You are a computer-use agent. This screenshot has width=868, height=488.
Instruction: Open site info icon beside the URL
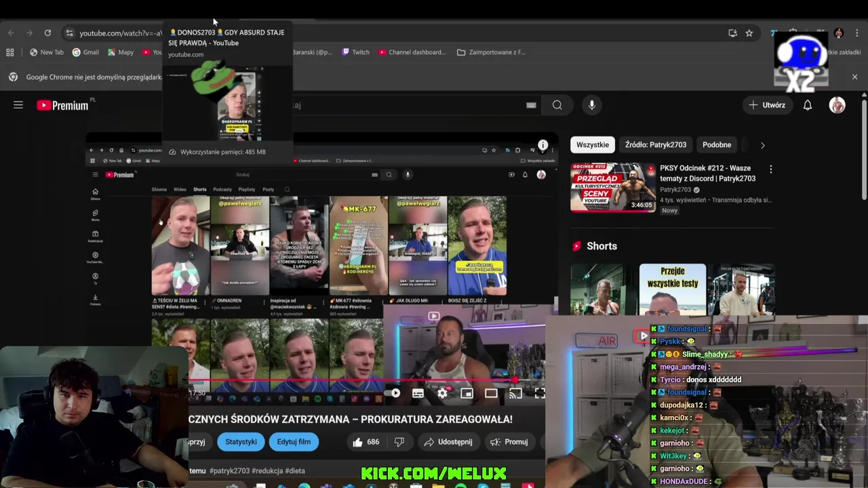68,33
